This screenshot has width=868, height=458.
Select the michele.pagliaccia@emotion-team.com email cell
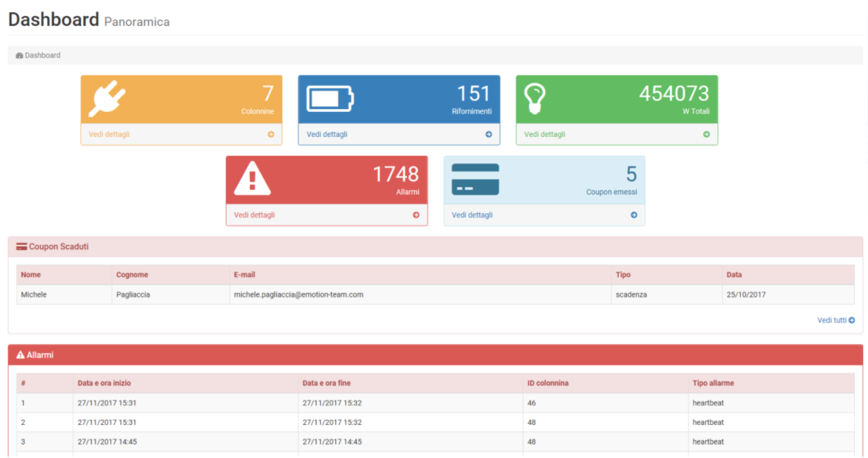coord(298,294)
